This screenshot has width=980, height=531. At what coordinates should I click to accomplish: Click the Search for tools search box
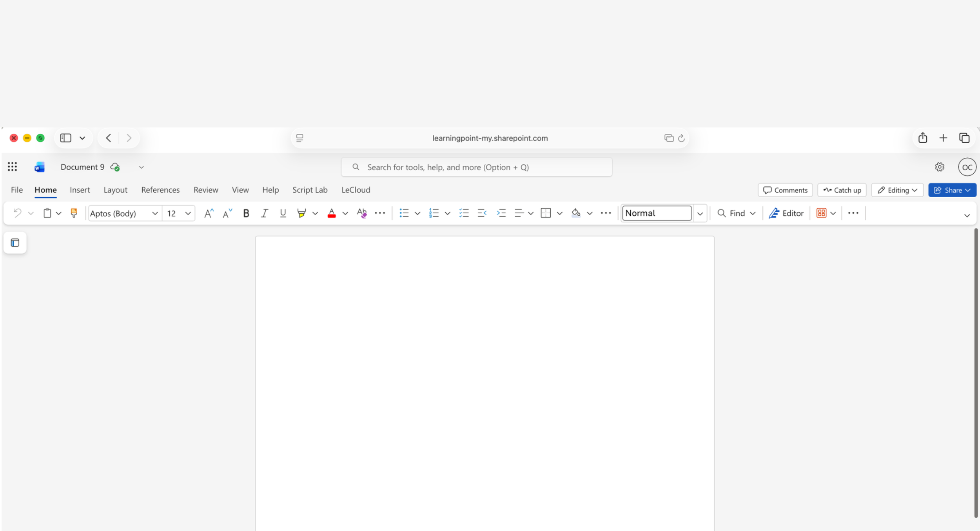click(x=476, y=167)
